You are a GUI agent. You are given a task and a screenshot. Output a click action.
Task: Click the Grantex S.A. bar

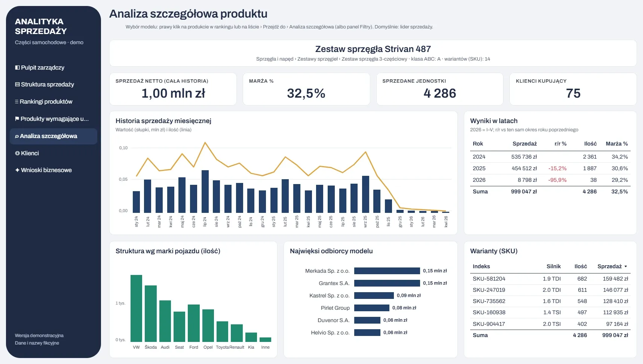pos(387,283)
